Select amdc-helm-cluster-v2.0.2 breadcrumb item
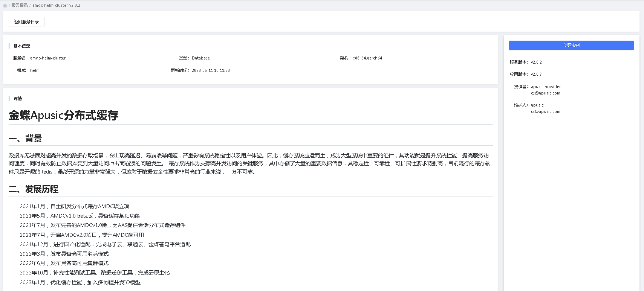Image resolution: width=644 pixels, height=291 pixels. pyautogui.click(x=56, y=6)
